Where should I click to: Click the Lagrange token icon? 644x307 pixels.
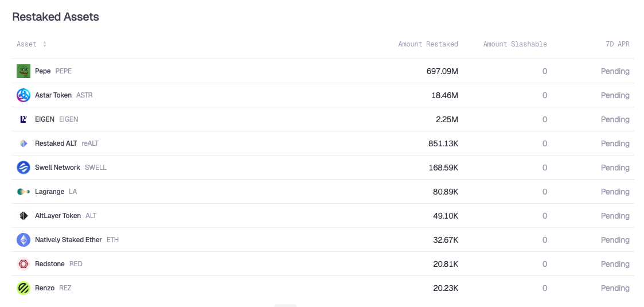click(24, 192)
